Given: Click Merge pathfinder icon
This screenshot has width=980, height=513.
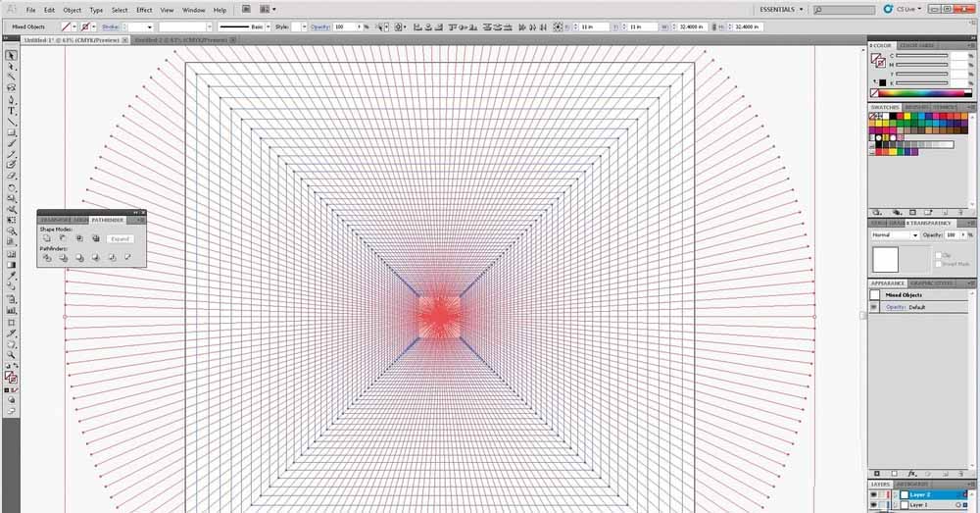Looking at the screenshot, I should [79, 257].
